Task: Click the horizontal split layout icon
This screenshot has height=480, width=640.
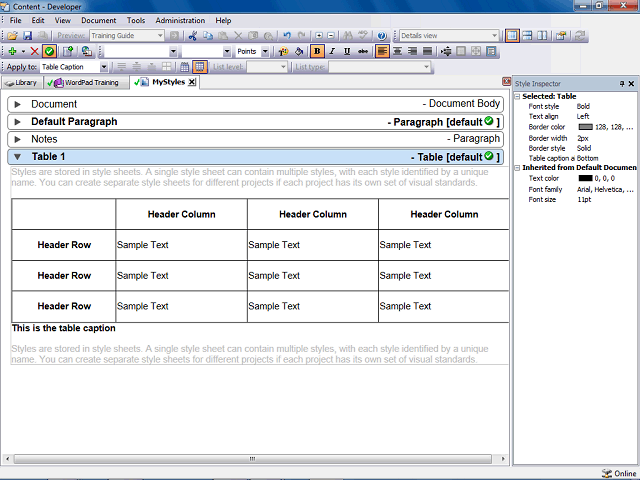Action: click(x=527, y=36)
